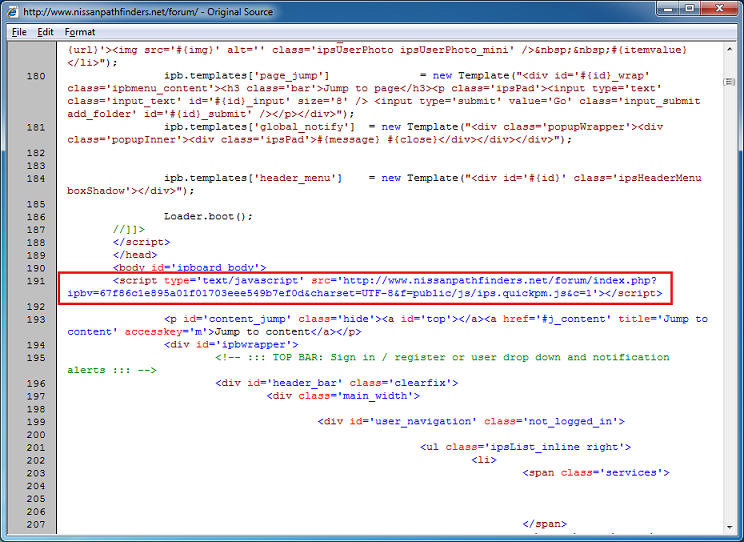This screenshot has height=542, width=744.
Task: Click the <ul class='ipsList_inline right'> tag
Action: 526,447
